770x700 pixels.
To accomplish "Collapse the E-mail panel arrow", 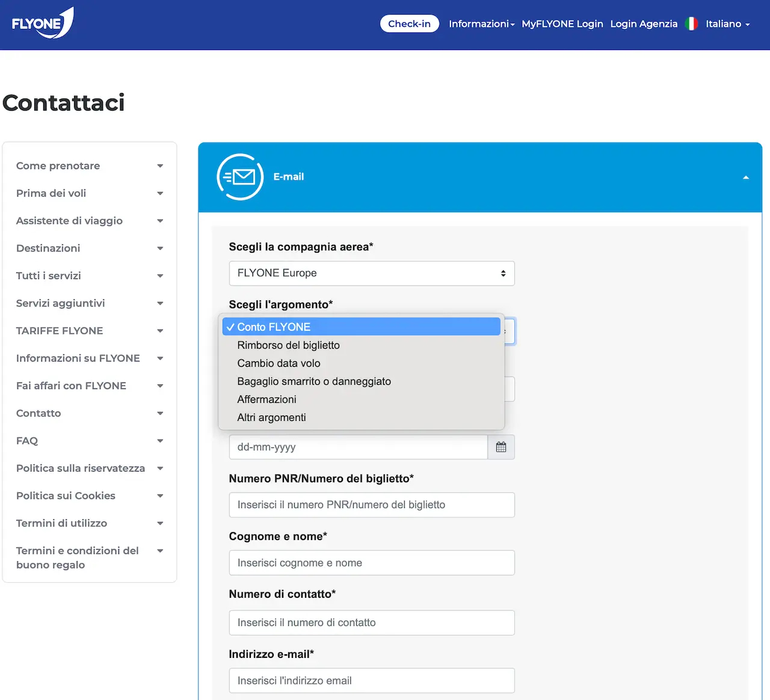I will (746, 177).
